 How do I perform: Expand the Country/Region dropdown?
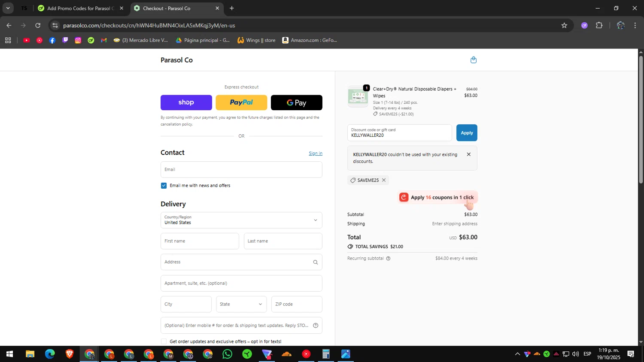(x=241, y=220)
